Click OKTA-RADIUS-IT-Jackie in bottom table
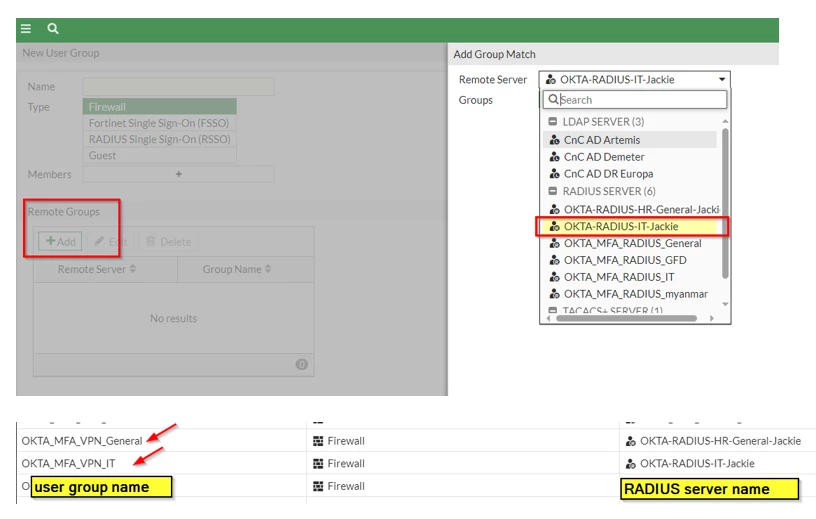816x519 pixels. click(x=697, y=463)
